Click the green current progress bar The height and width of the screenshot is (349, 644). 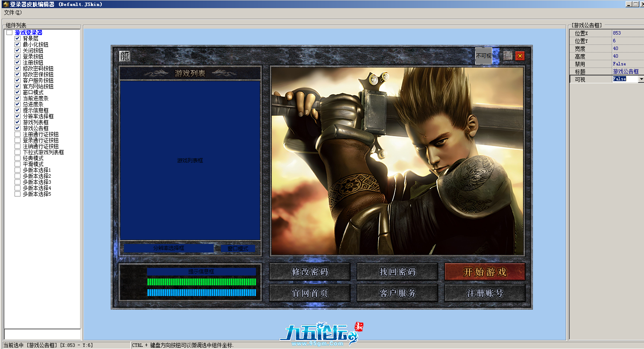tap(201, 282)
